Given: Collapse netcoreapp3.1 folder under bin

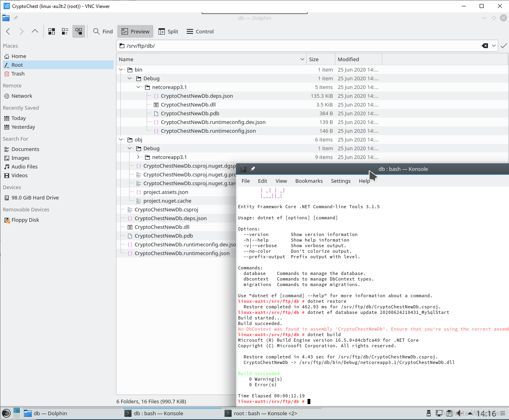Looking at the screenshot, I should (x=139, y=87).
